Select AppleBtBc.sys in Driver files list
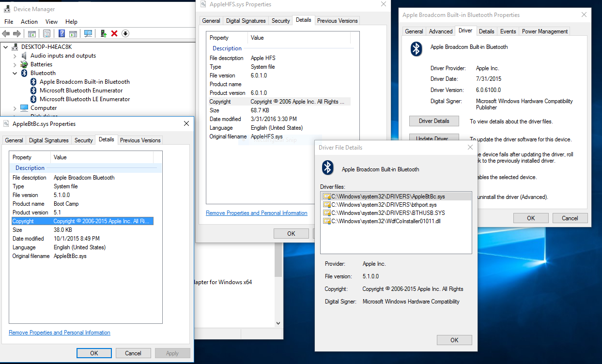The image size is (602, 364). [396, 197]
